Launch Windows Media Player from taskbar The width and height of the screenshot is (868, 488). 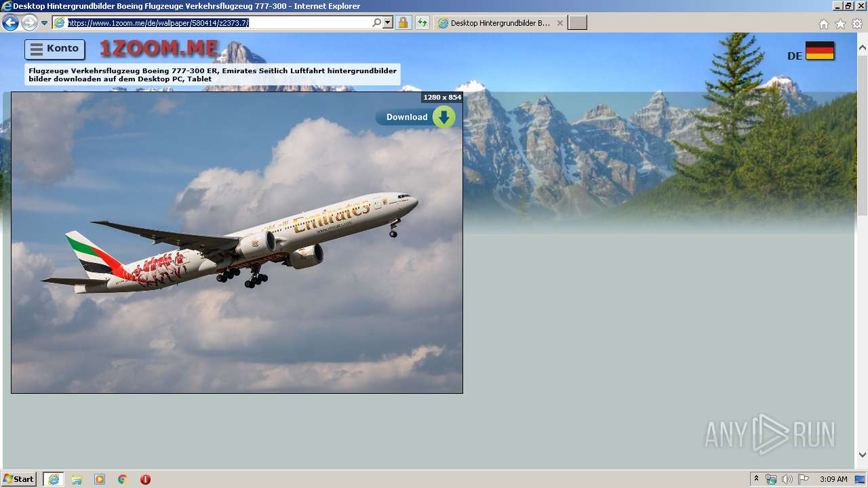[x=100, y=479]
